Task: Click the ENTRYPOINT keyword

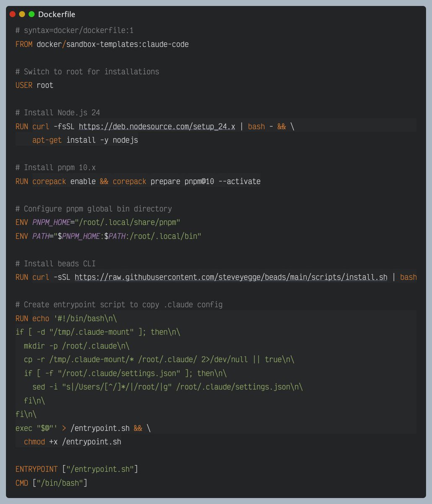Action: click(x=37, y=469)
